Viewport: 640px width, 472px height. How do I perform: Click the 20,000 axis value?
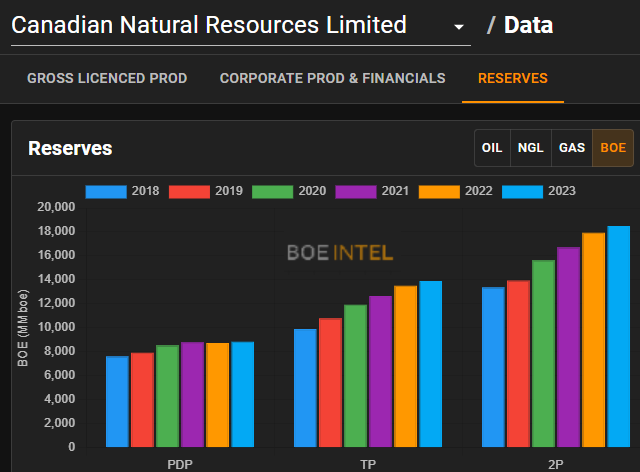click(56, 207)
